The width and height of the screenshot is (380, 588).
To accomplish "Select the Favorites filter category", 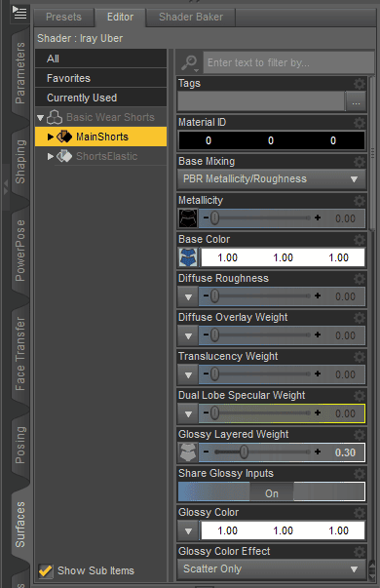I will coord(100,78).
